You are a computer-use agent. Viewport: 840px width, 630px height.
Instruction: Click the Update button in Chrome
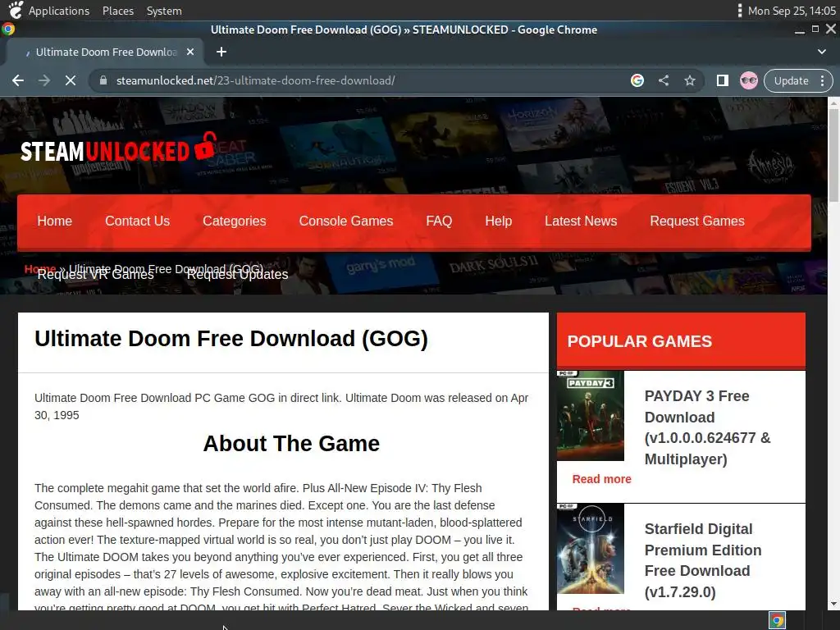coord(791,80)
